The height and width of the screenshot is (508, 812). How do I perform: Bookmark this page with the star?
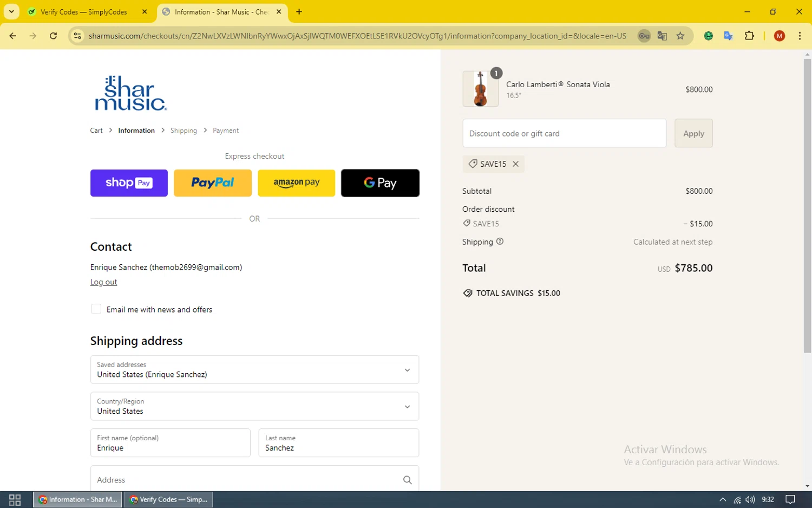(x=680, y=36)
